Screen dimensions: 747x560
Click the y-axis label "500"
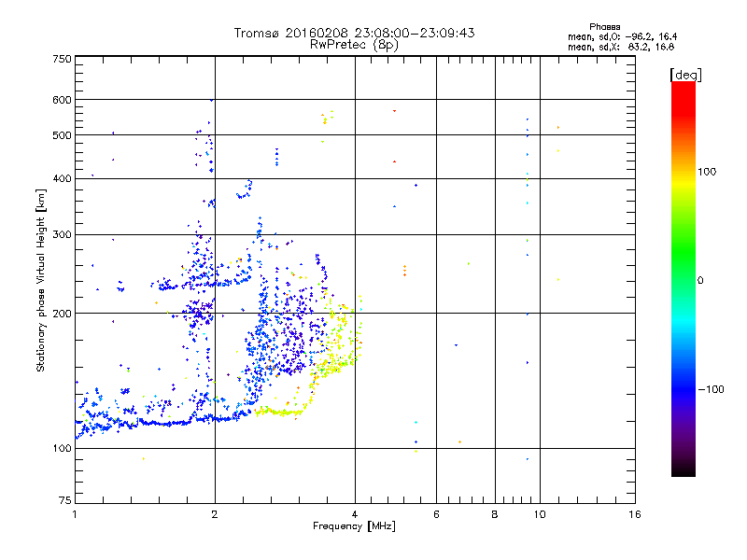click(x=63, y=135)
